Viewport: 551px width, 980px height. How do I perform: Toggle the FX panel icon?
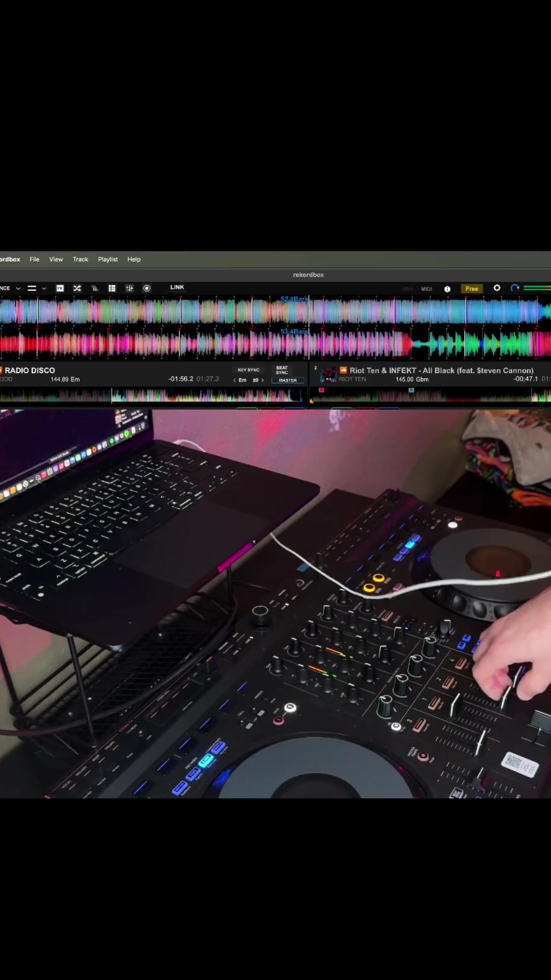point(60,288)
